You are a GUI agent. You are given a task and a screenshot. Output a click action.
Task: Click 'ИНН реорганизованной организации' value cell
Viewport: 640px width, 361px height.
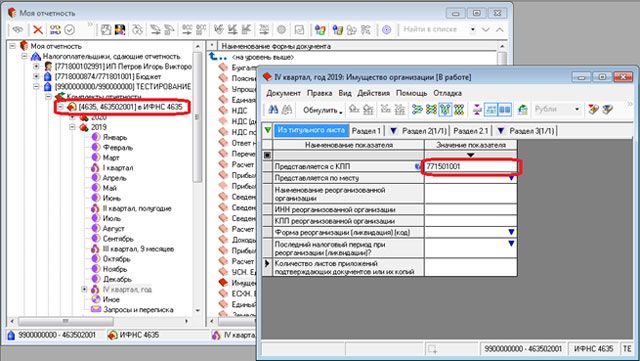pos(471,209)
